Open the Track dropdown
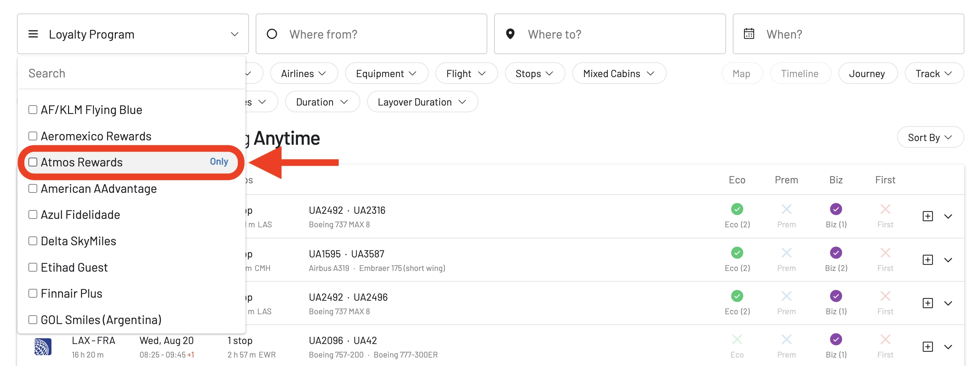The width and height of the screenshot is (980, 366). click(x=934, y=73)
